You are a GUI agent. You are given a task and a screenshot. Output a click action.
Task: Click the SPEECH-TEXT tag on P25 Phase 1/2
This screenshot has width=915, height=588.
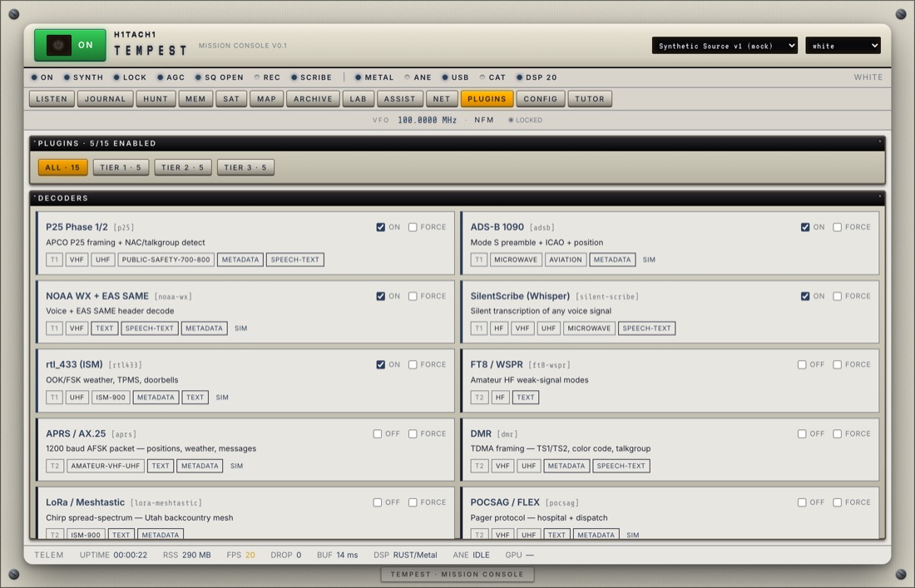295,259
